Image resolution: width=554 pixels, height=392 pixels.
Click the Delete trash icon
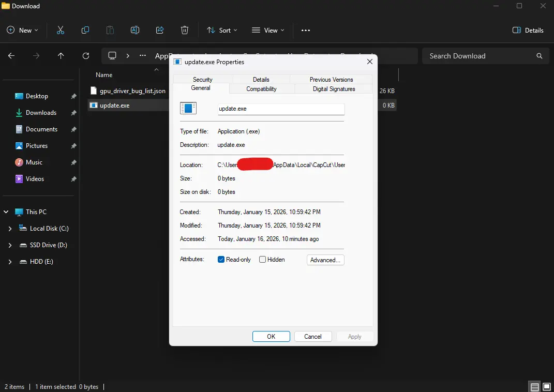185,31
